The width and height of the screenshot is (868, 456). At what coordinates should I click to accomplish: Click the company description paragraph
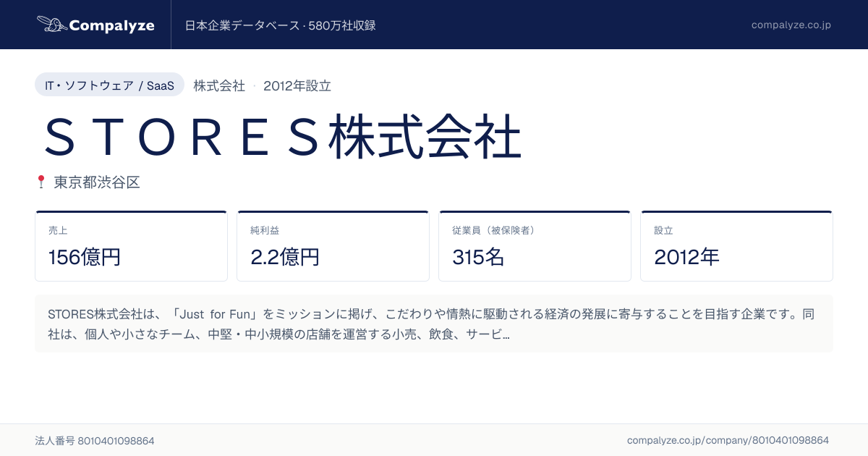pyautogui.click(x=434, y=324)
